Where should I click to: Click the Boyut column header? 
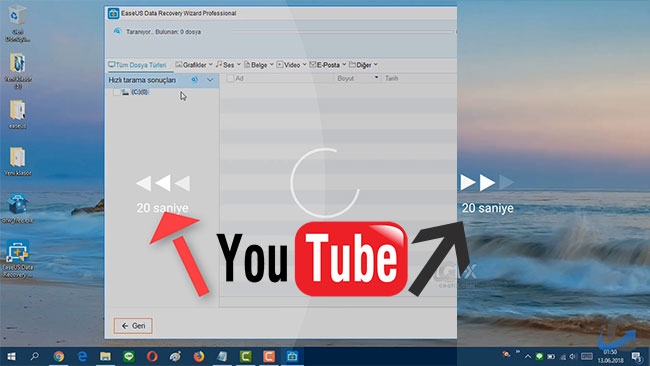point(346,78)
